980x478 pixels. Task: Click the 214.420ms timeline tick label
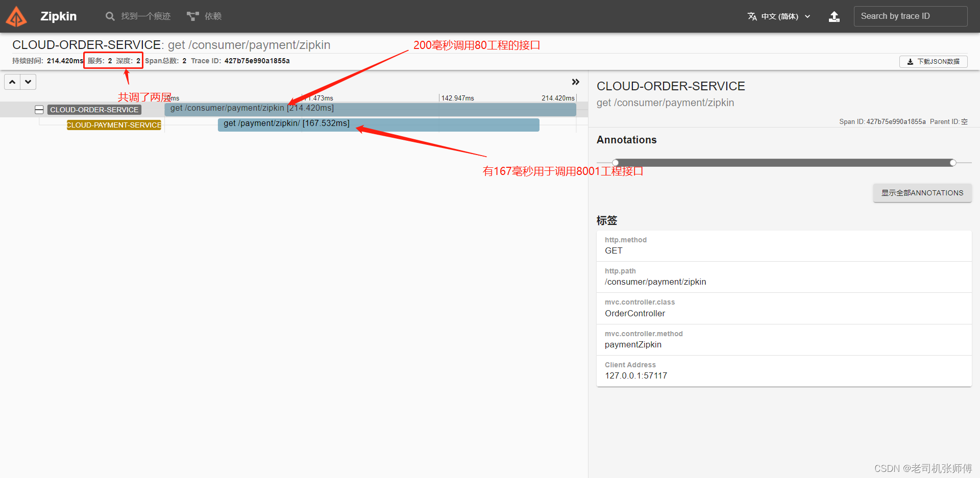(x=558, y=98)
